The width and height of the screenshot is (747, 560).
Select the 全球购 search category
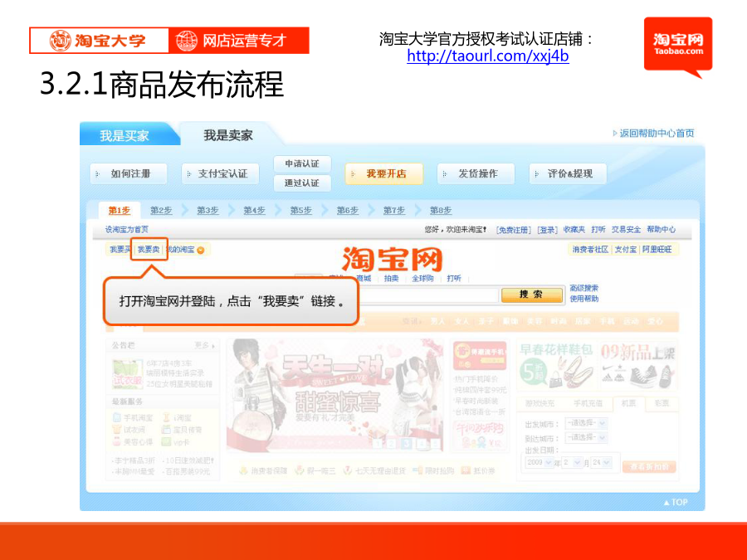coord(422,279)
